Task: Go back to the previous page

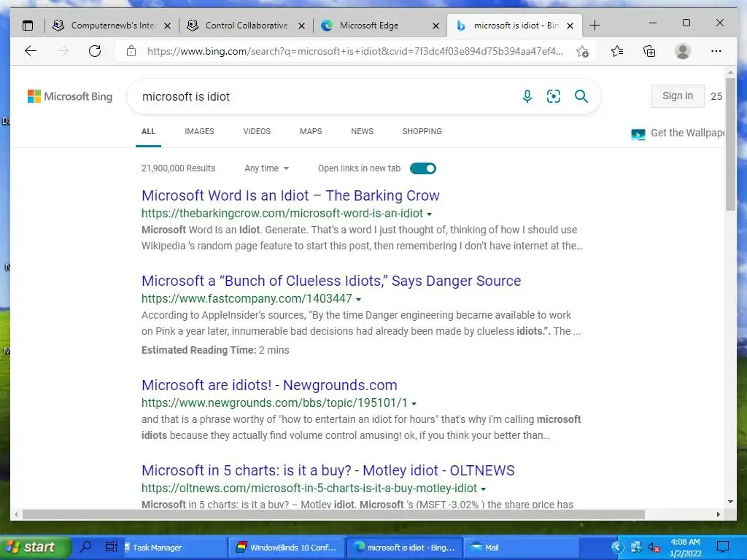Action: point(31,51)
